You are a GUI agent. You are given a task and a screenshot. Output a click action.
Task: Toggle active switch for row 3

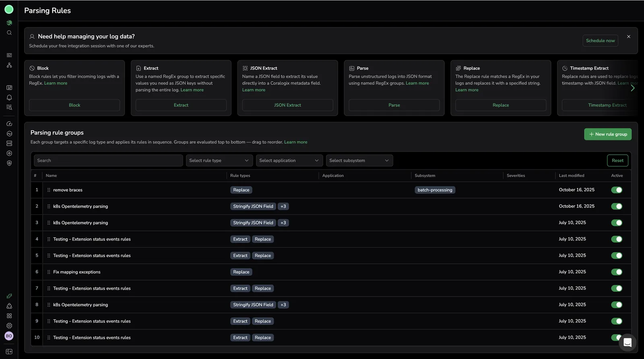617,223
